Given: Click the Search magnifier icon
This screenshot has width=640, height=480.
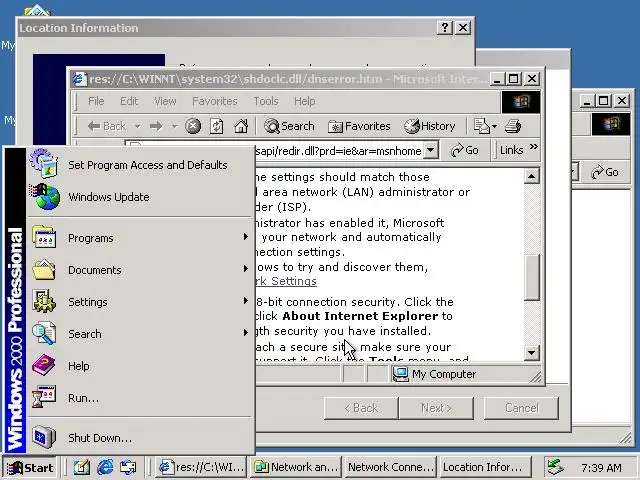Looking at the screenshot, I should pyautogui.click(x=44, y=333).
